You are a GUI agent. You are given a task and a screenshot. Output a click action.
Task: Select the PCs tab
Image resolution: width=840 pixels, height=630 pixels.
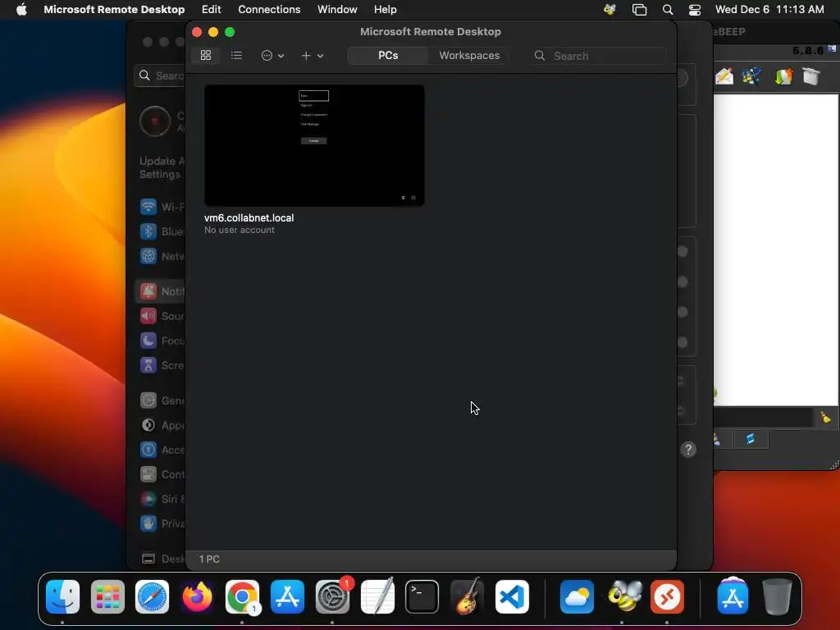pos(388,55)
